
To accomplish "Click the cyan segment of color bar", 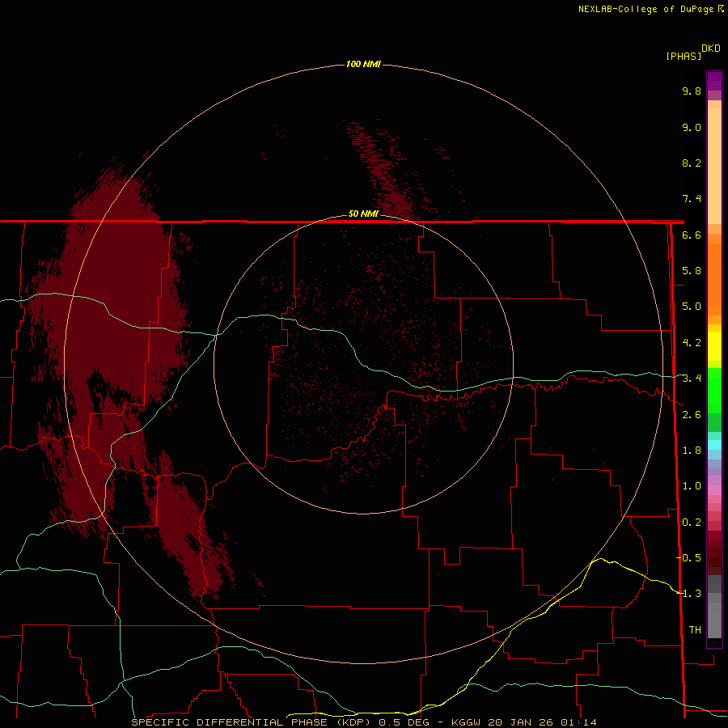I will (714, 444).
